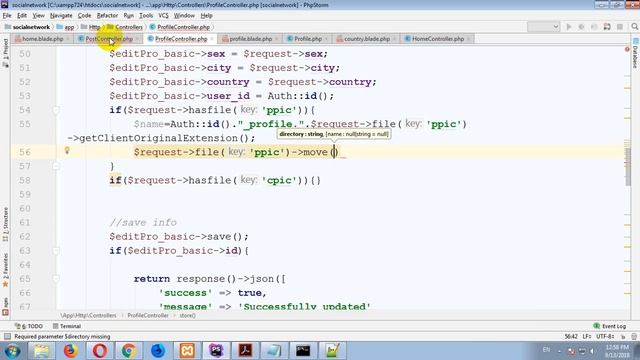Open the Tools menu
The image size is (640, 360).
[x=146, y=16]
